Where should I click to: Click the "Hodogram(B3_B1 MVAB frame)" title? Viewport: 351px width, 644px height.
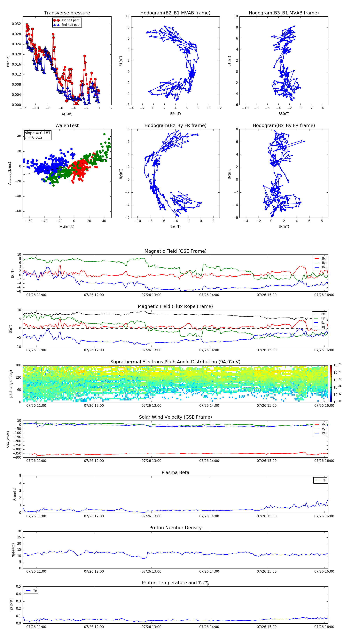click(284, 13)
